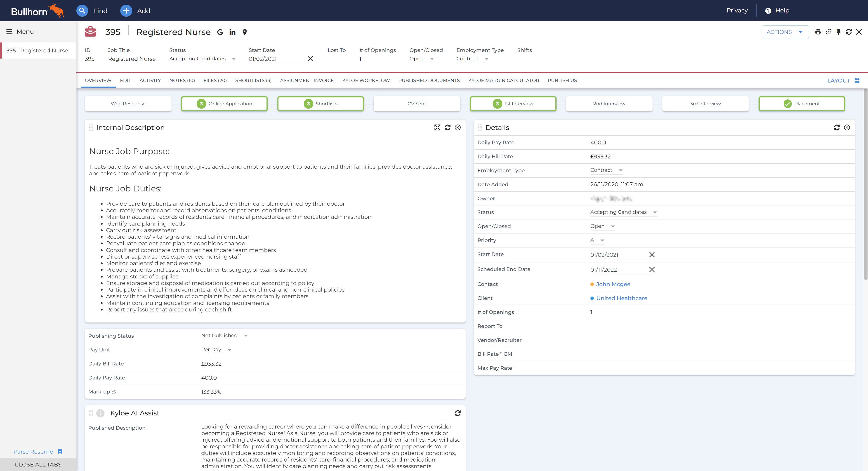The image size is (868, 471).
Task: Open client United Healthcare link
Action: click(x=622, y=298)
